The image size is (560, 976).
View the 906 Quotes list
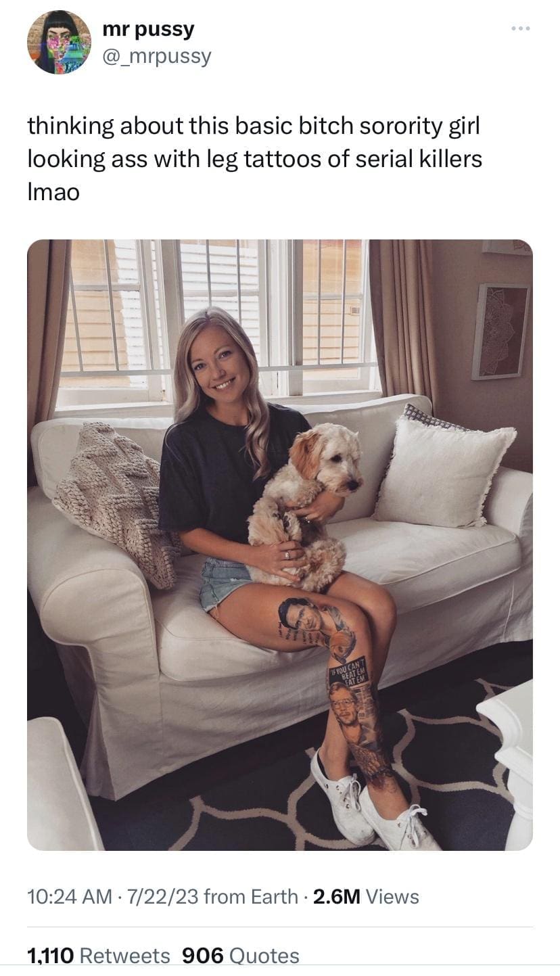[241, 955]
